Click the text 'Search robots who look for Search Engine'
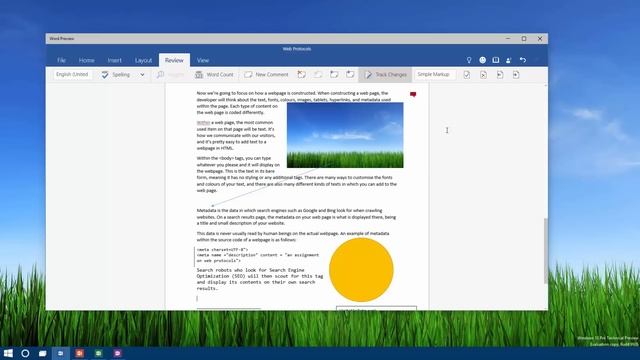The width and height of the screenshot is (640, 360). pyautogui.click(x=250, y=270)
